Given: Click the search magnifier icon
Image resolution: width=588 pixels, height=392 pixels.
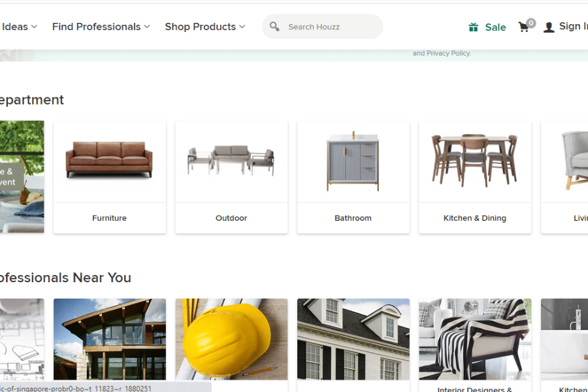Looking at the screenshot, I should (274, 27).
